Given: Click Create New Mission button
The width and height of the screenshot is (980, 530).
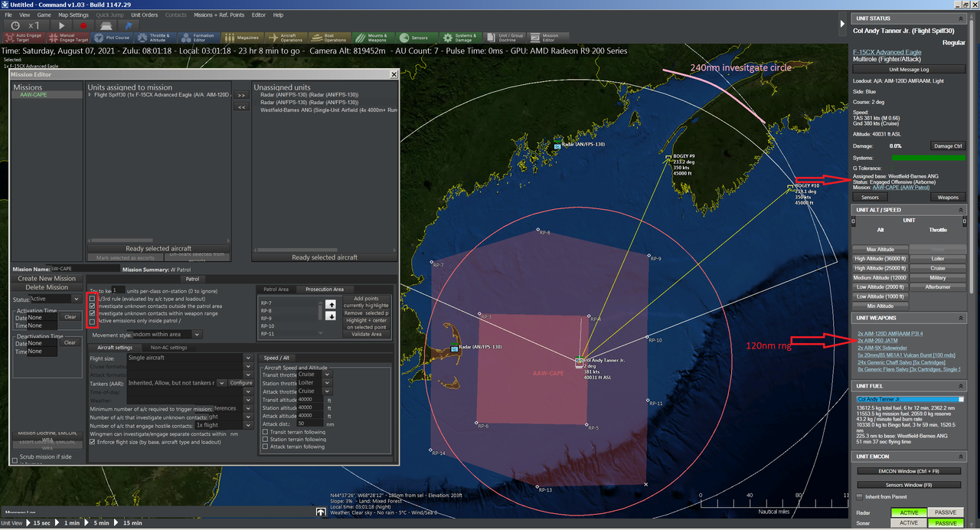Looking at the screenshot, I should (48, 279).
